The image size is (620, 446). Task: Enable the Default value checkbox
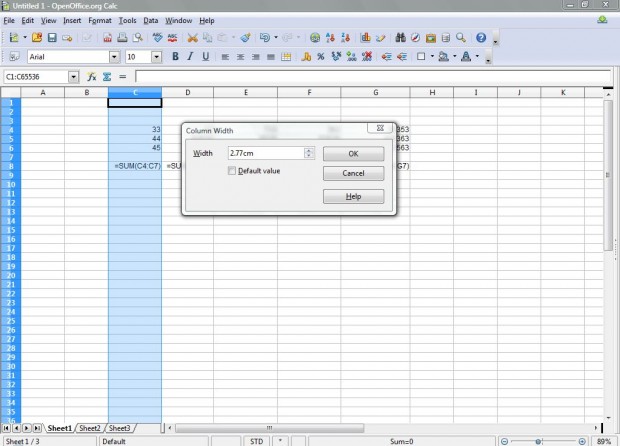[232, 171]
